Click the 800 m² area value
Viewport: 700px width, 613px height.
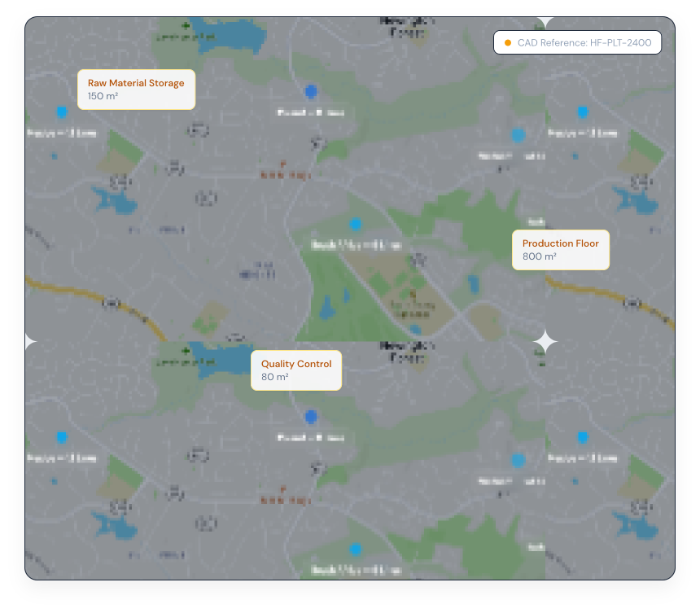point(540,256)
